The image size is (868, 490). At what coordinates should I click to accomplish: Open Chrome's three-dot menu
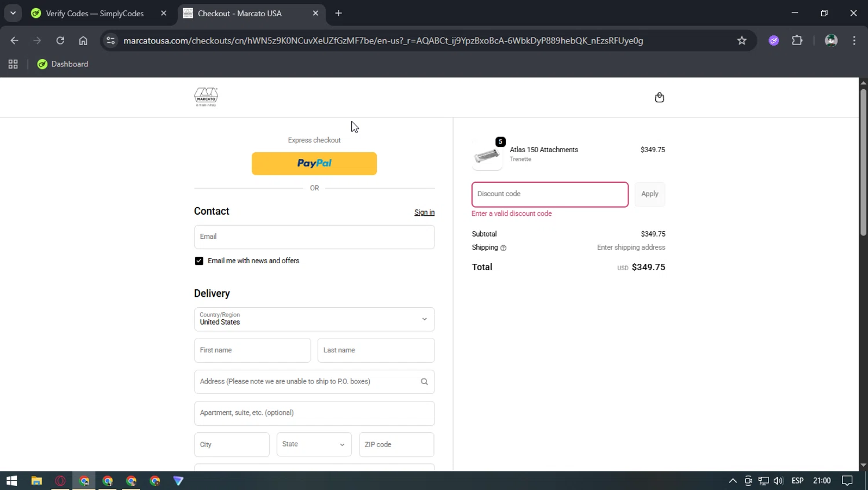(x=854, y=40)
